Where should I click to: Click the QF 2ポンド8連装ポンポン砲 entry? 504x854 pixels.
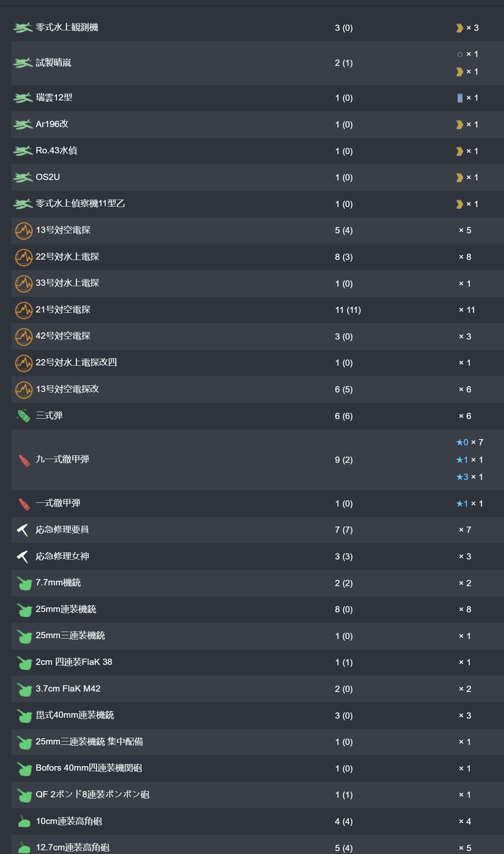[92, 794]
